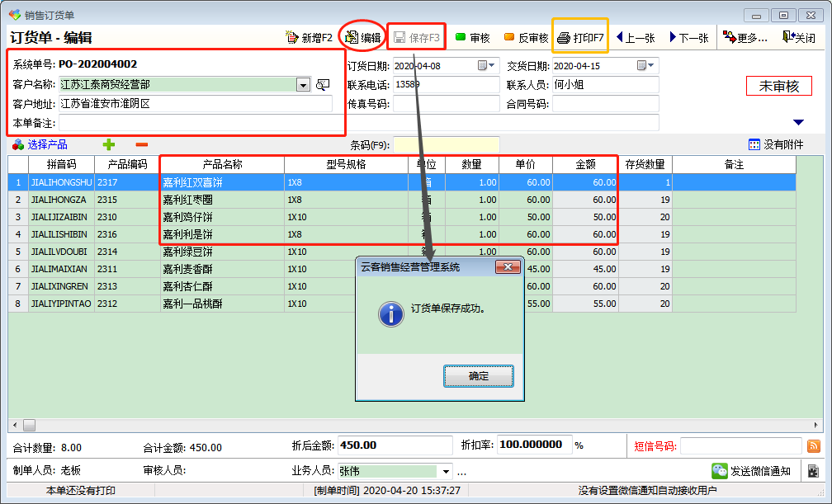Click the ellipsis button beside 业务人员

tap(461, 471)
